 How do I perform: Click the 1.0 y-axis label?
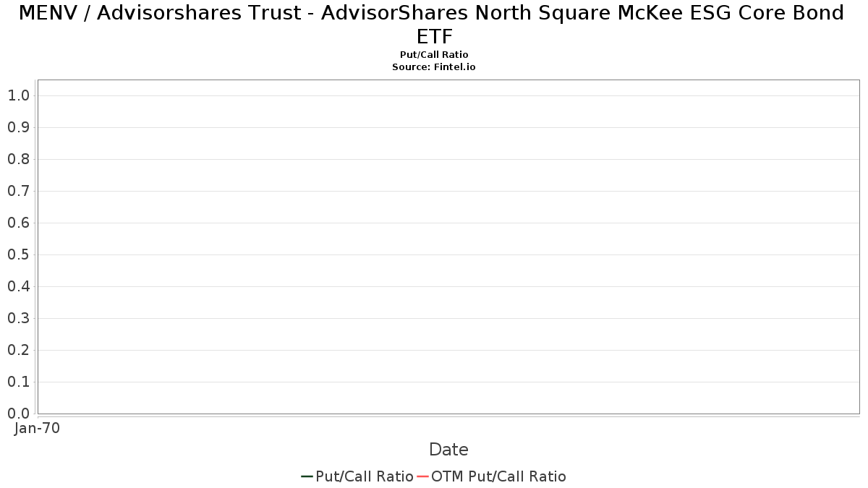tap(18, 95)
